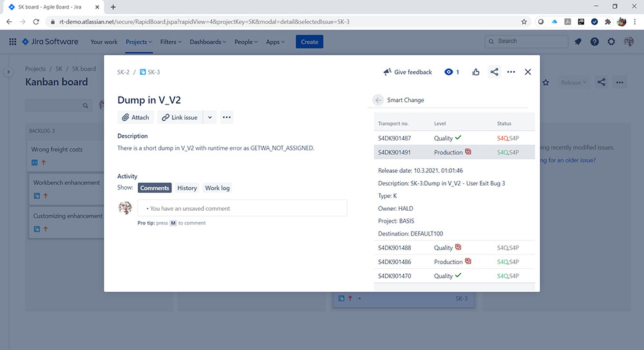
Task: Click the board search filter field
Action: (x=58, y=105)
